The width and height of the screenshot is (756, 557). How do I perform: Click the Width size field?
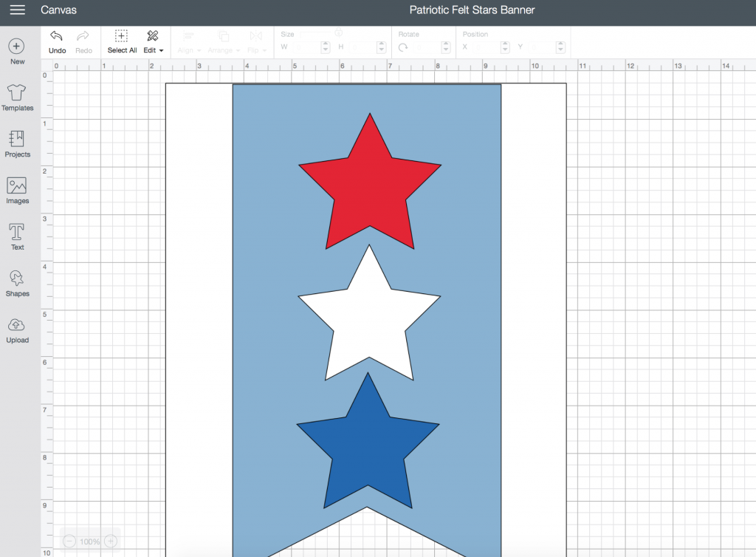(306, 47)
